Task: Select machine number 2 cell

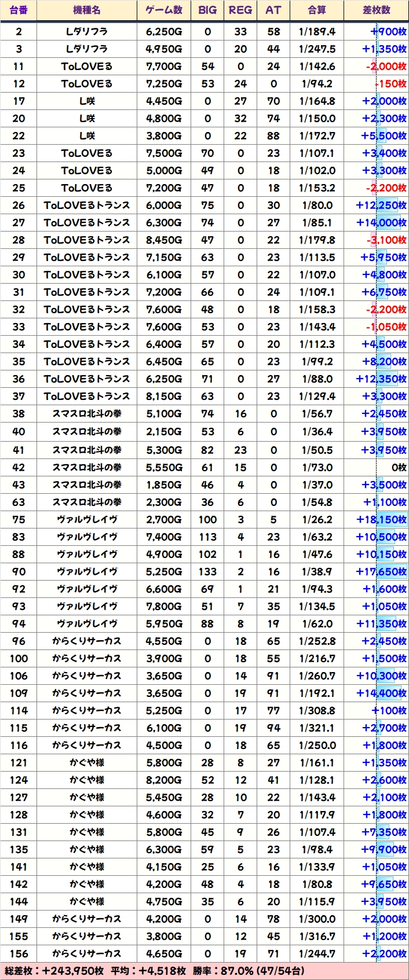Action: (19, 31)
